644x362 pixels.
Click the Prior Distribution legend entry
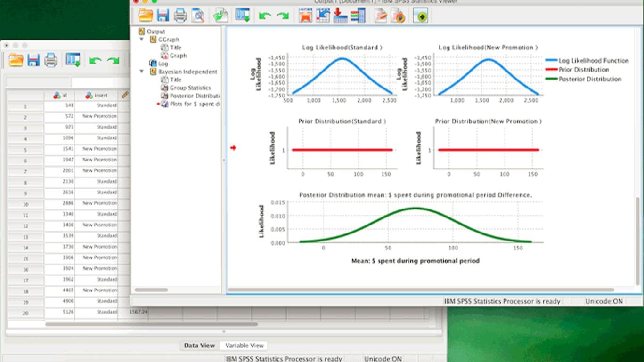(577, 70)
